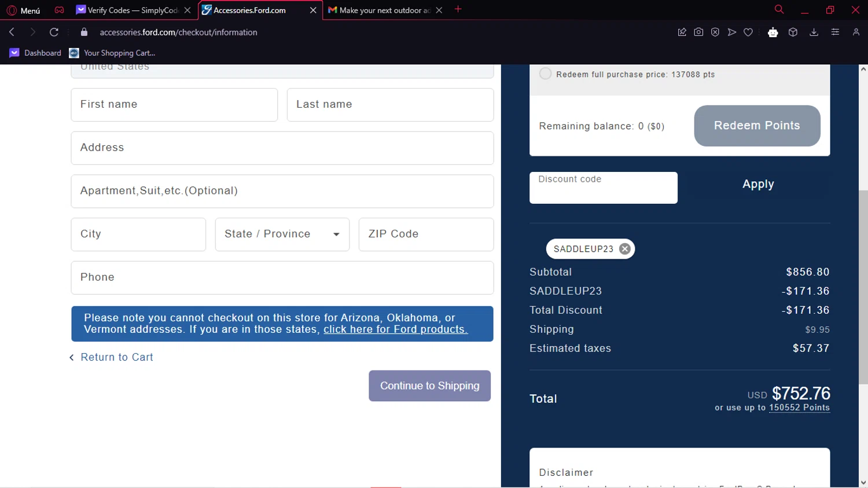Switch to the Verify Codes — SimplyCodes tab
The width and height of the screenshot is (868, 488).
[x=133, y=10]
